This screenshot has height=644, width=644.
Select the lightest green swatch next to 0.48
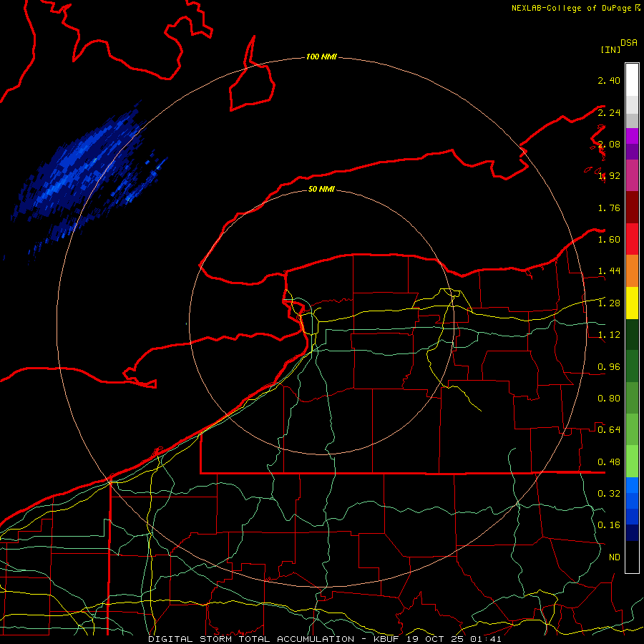click(632, 462)
